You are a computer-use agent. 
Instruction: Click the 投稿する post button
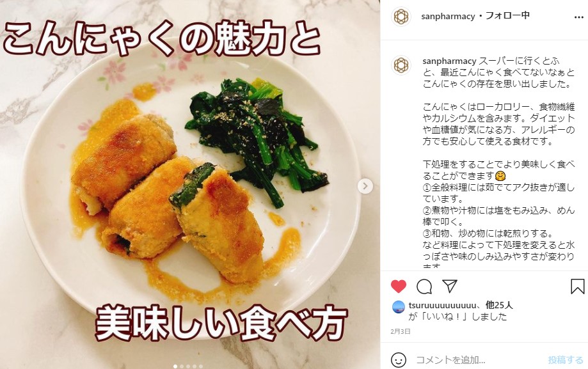(566, 360)
